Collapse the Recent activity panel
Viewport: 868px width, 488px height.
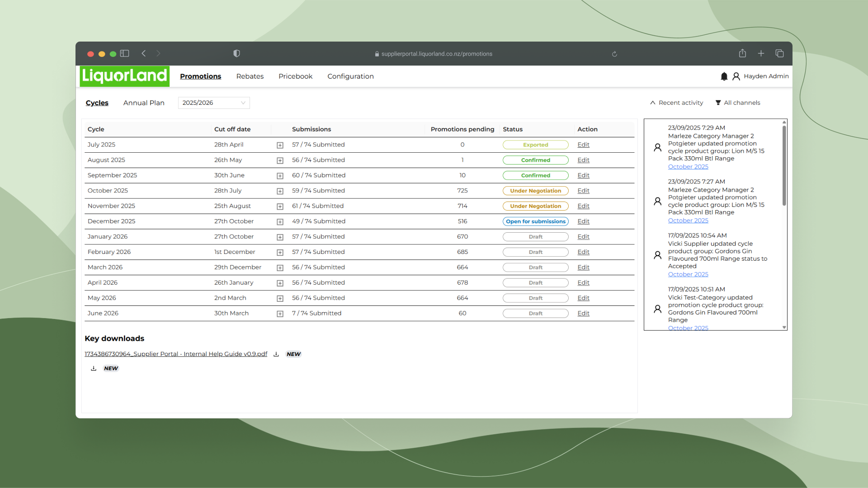[x=676, y=103]
